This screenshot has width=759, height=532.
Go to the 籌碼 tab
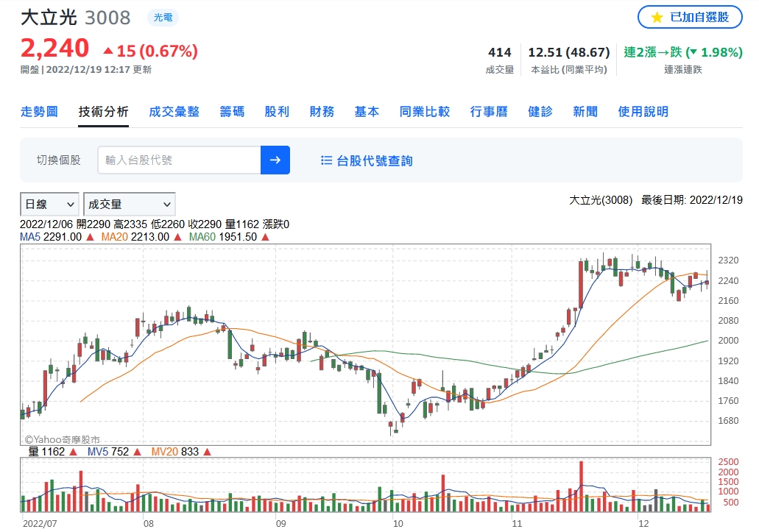tap(232, 112)
